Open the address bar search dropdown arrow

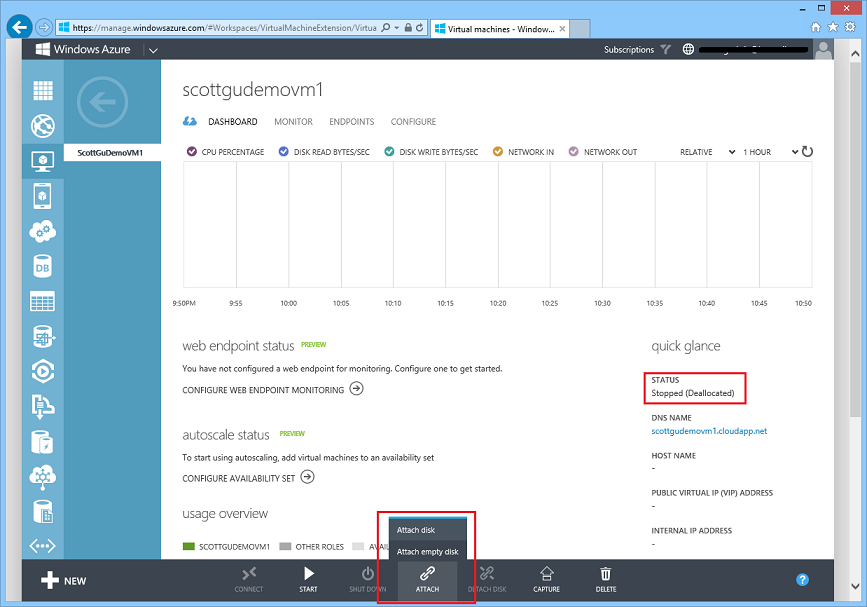tap(397, 28)
